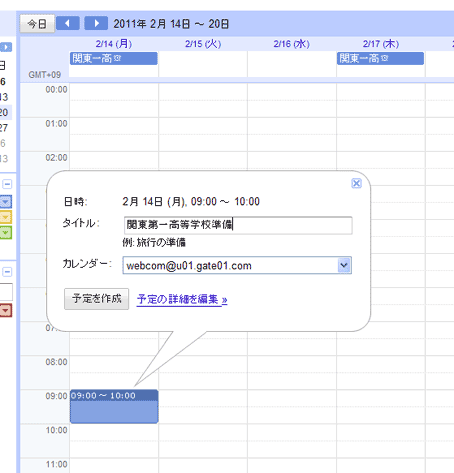Collapse the Other Calendars section minus icon
454x473 pixels.
[x=7, y=272]
